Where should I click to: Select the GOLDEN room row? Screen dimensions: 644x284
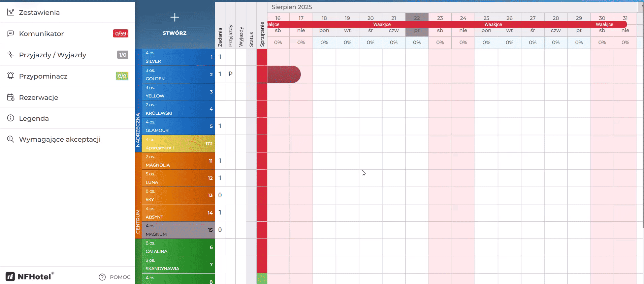click(x=178, y=75)
